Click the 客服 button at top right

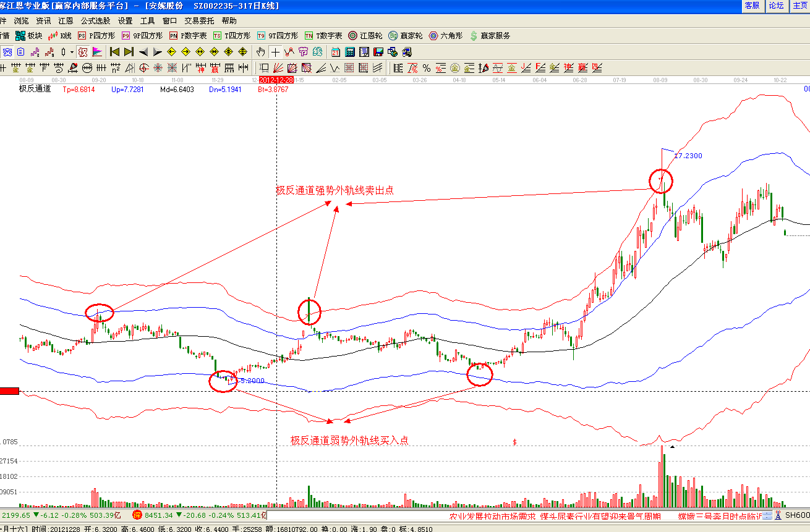tap(752, 6)
